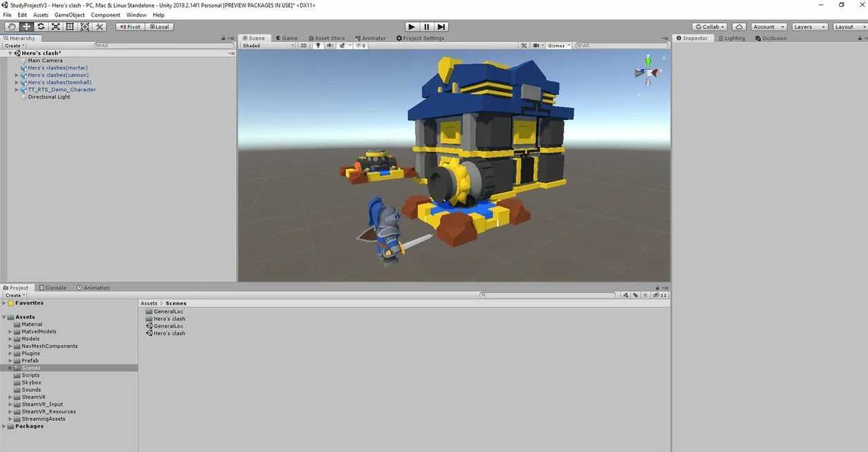Switch to the Console tab
Screen dimensions: 868x452
52,288
